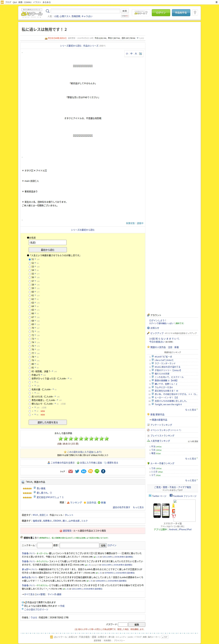Click the お名前 name input field
The width and height of the screenshot is (219, 644).
48,243
